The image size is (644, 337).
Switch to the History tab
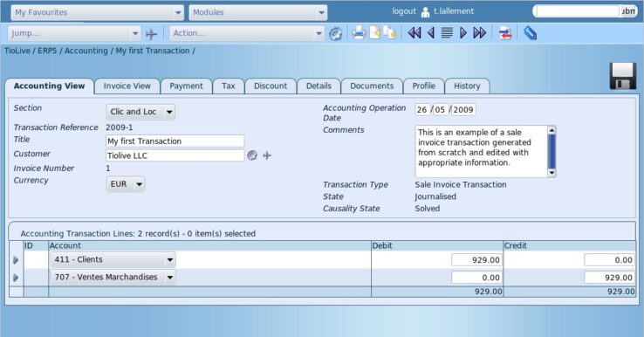[467, 86]
